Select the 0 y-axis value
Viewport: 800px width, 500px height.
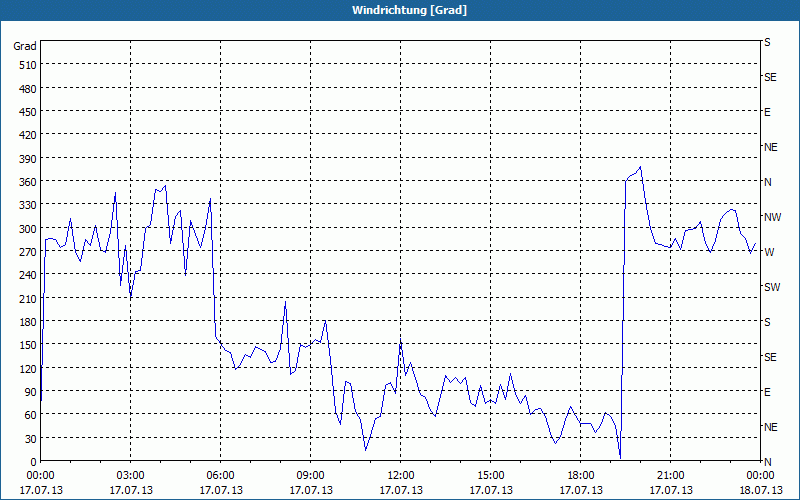[34, 462]
